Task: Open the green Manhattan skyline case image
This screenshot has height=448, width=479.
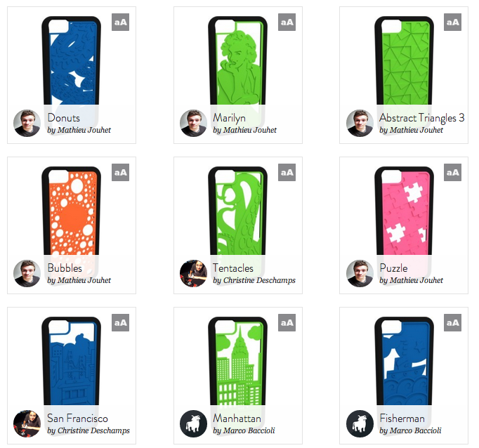Action: point(237,361)
